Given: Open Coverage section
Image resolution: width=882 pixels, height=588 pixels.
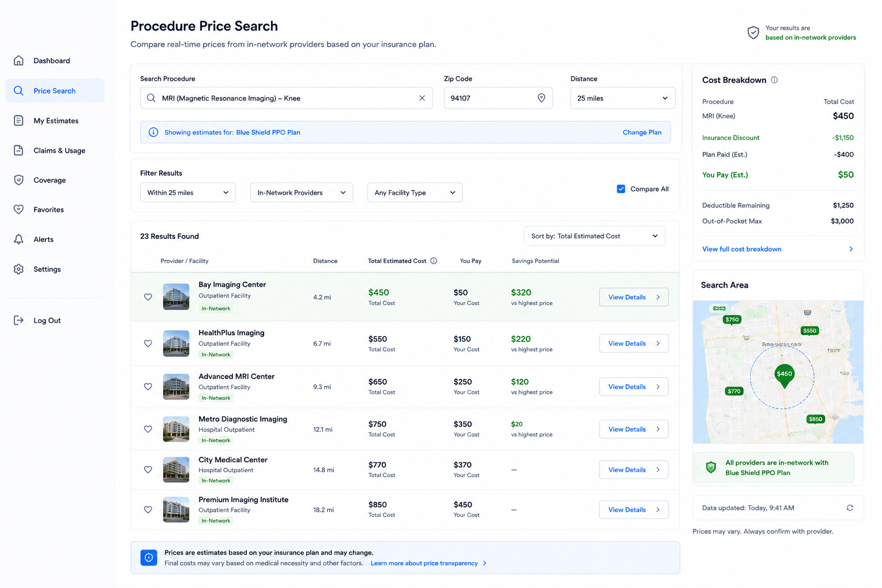Looking at the screenshot, I should [x=49, y=180].
